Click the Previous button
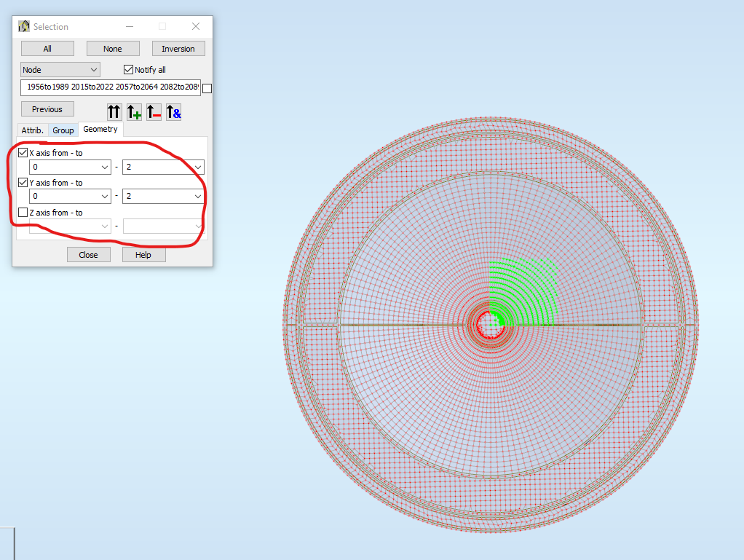 [x=47, y=109]
